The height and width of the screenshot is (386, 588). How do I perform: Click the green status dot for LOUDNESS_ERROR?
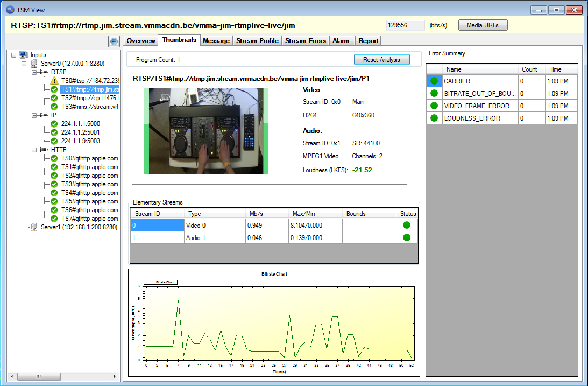pyautogui.click(x=434, y=118)
